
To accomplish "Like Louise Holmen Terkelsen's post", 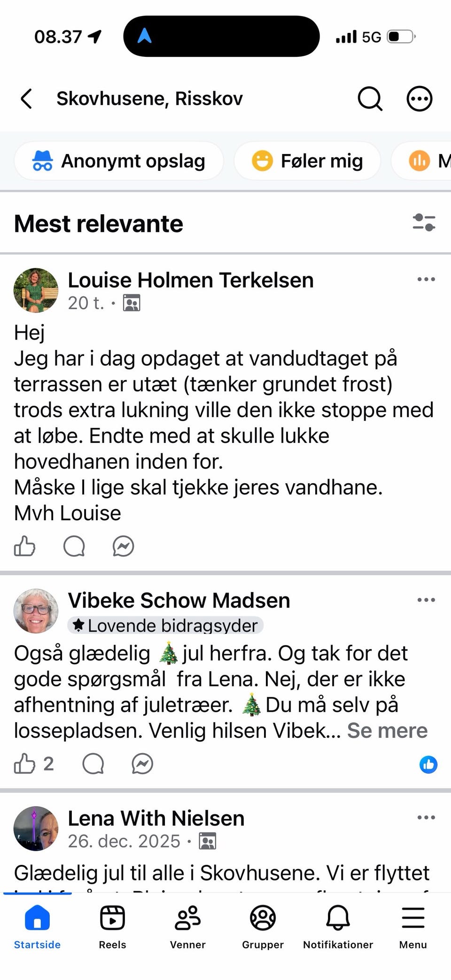I will [25, 546].
